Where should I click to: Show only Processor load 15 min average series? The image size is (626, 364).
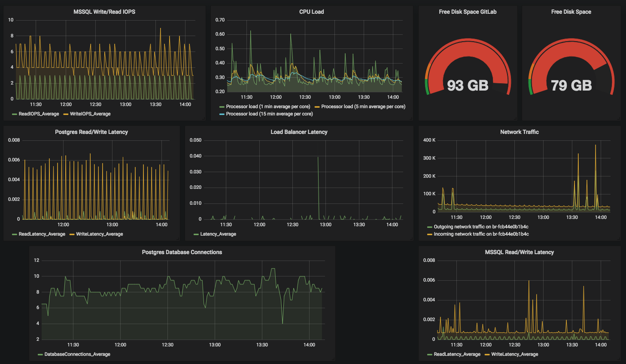click(269, 114)
